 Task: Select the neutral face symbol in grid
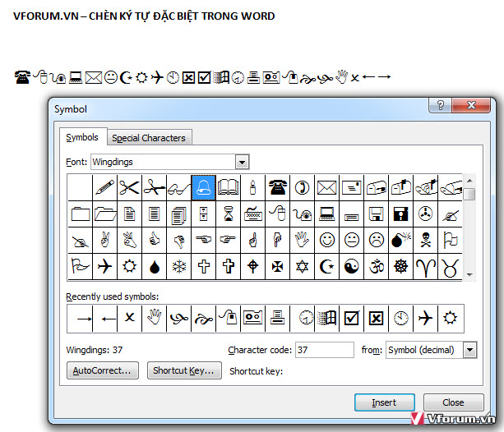point(351,240)
